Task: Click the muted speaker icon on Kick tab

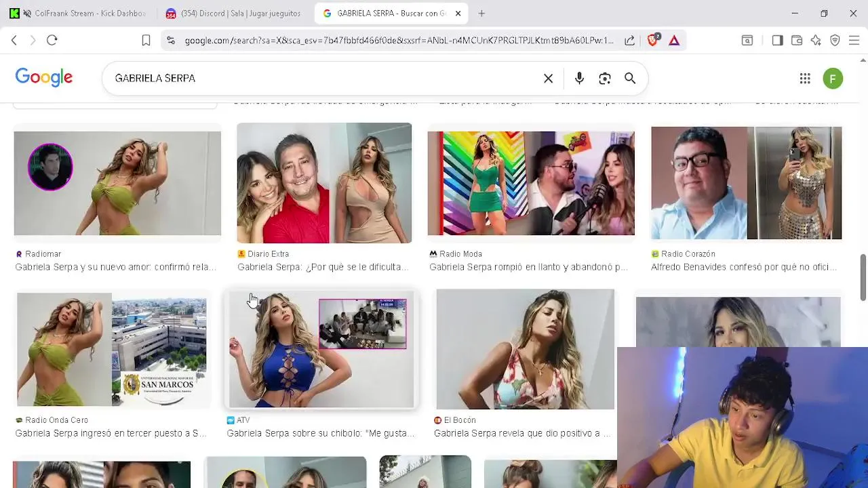Action: click(x=26, y=13)
